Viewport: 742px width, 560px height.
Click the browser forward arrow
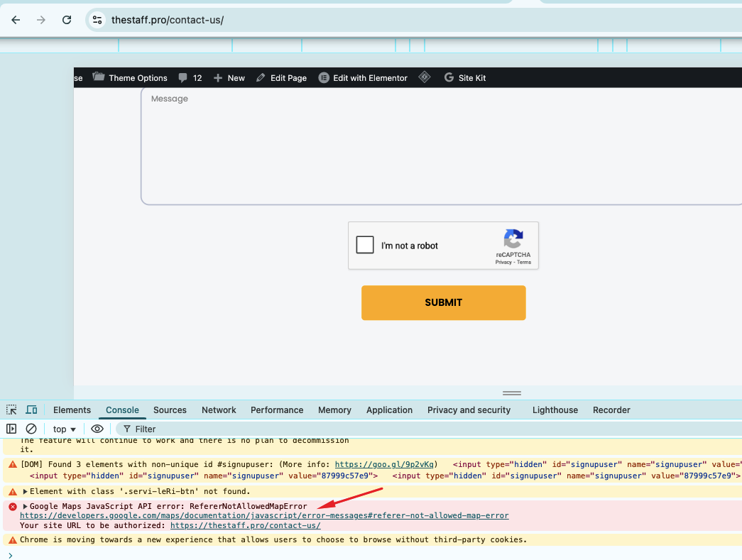[41, 20]
